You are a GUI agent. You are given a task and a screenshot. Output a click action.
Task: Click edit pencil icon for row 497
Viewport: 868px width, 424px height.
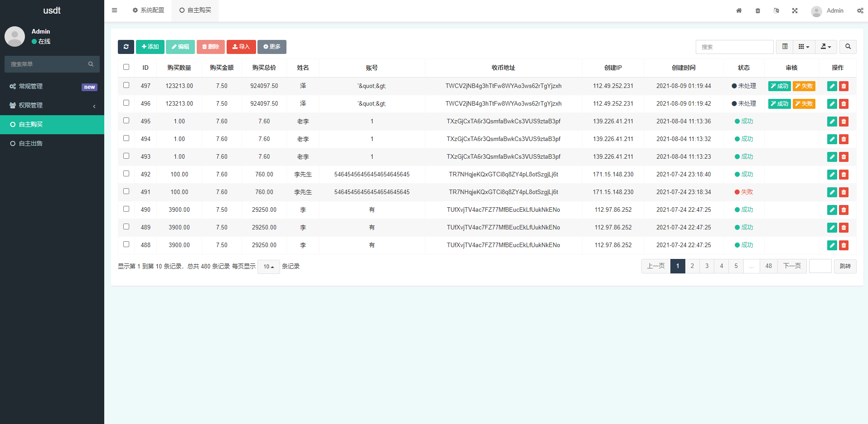[x=832, y=86]
